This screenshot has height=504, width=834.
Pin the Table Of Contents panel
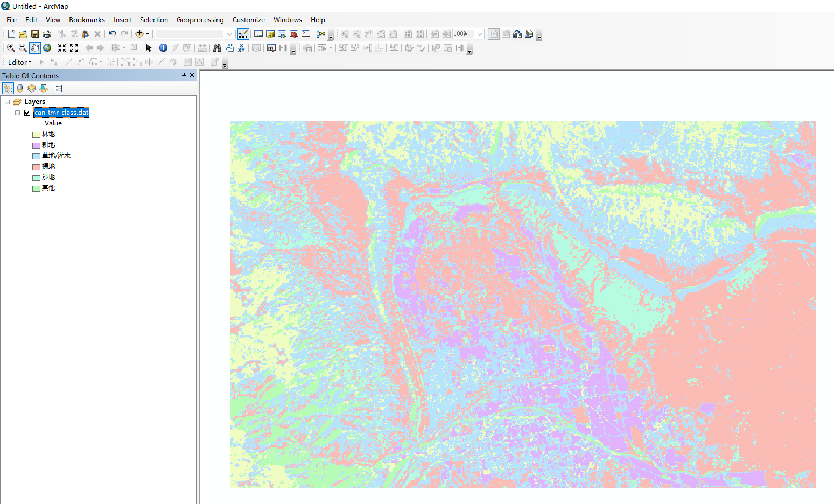pos(184,75)
